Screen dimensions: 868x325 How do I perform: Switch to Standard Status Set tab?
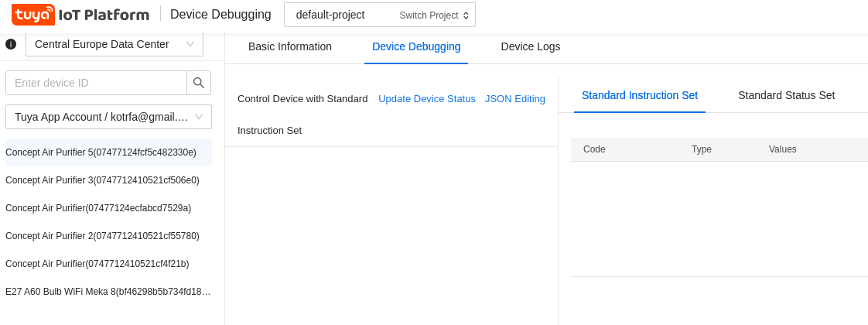(x=786, y=95)
